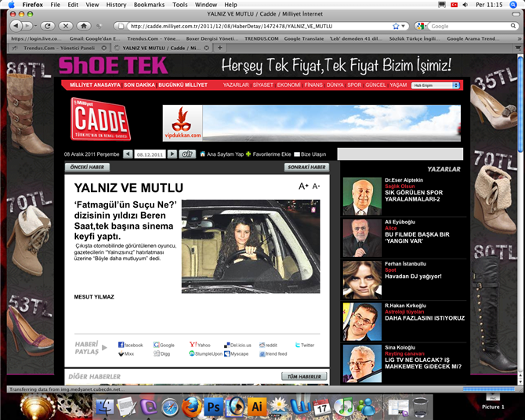525x420 pixels.
Task: Increase article font size with A+
Action: click(303, 186)
